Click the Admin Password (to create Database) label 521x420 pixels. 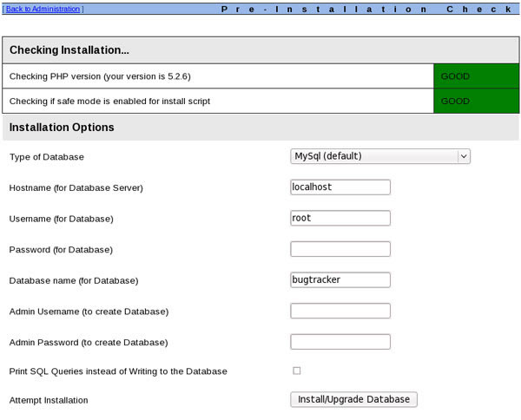[89, 342]
